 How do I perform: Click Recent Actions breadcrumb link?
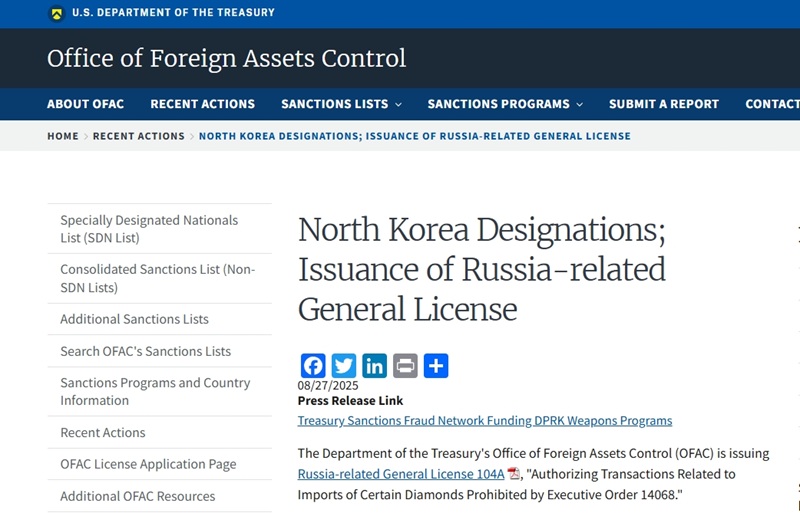(138, 136)
